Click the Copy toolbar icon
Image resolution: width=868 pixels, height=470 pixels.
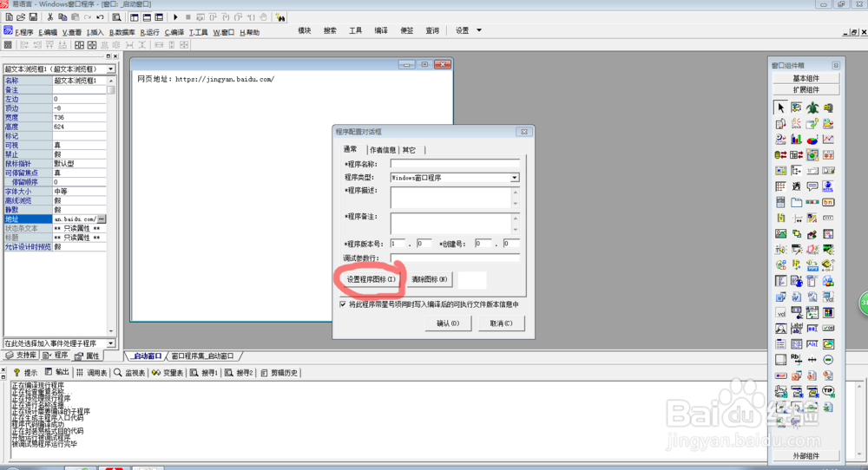62,17
